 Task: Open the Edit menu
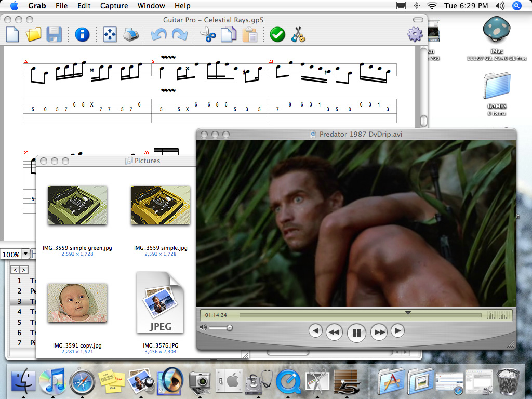pos(84,6)
